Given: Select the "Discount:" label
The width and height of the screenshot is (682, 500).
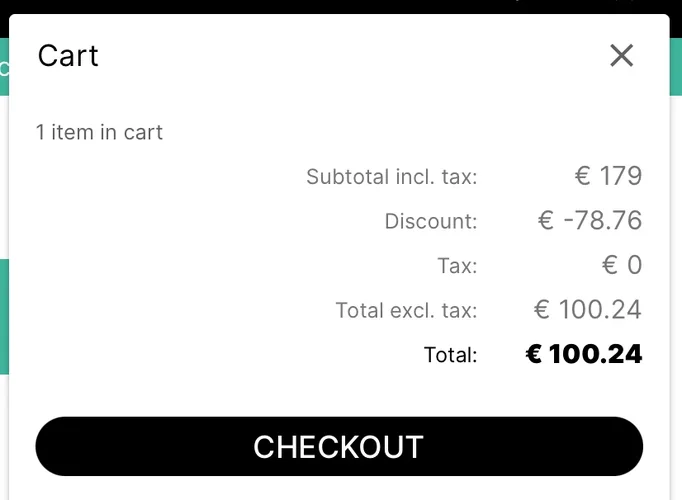Looking at the screenshot, I should 431,221.
